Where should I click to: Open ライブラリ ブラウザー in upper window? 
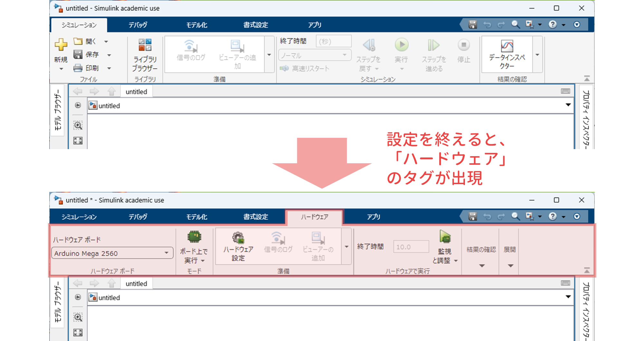point(145,55)
